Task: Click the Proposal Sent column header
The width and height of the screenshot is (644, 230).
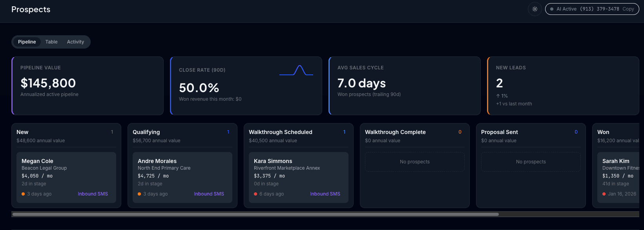Action: pos(500,132)
